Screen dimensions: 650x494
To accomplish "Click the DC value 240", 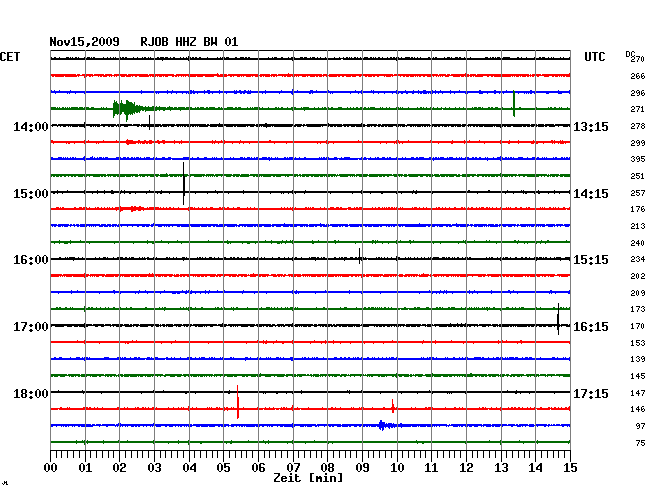I will 638,243.
